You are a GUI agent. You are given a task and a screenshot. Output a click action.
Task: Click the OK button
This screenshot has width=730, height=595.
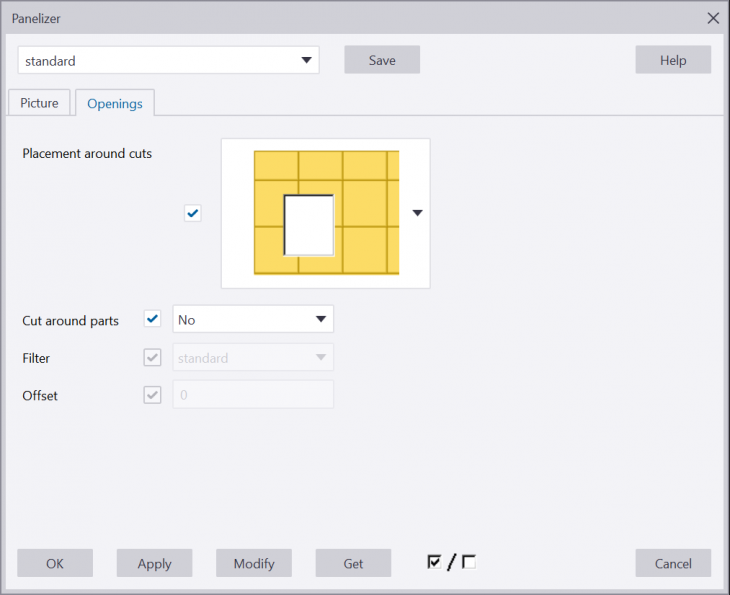(55, 563)
